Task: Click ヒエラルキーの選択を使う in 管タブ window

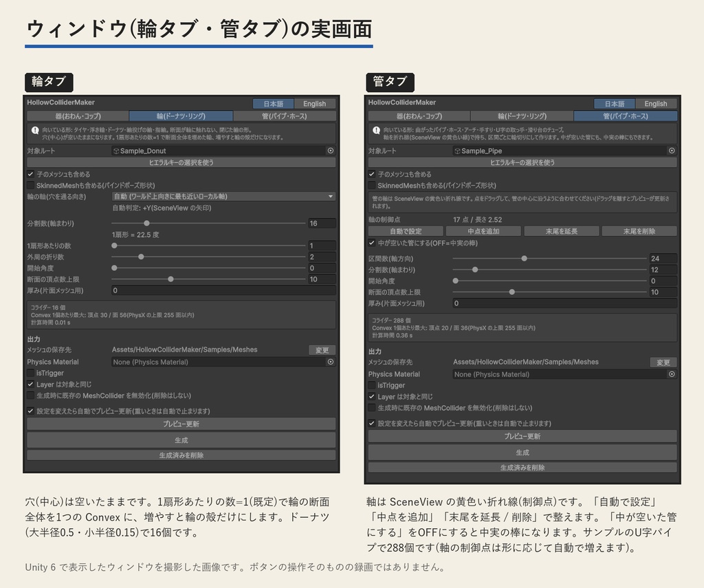Action: point(522,162)
